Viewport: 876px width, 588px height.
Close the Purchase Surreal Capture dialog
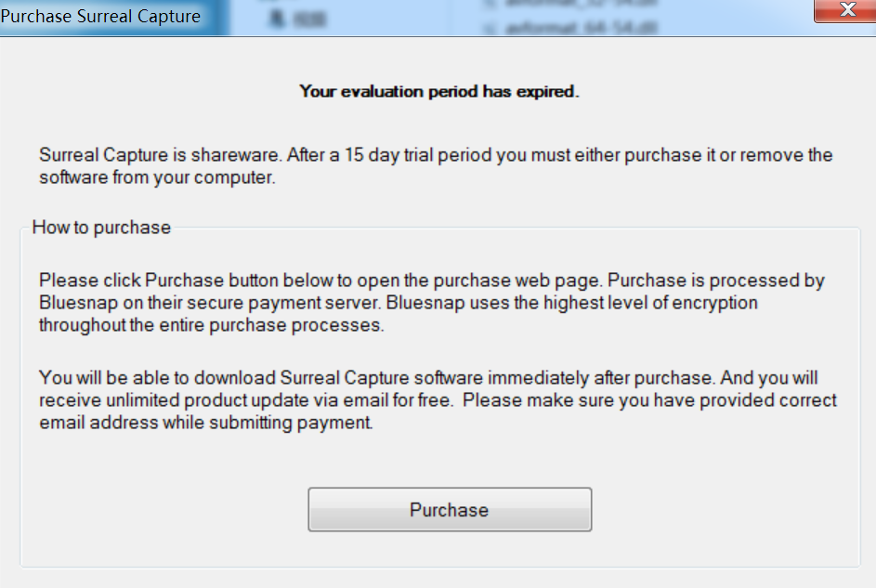[847, 10]
